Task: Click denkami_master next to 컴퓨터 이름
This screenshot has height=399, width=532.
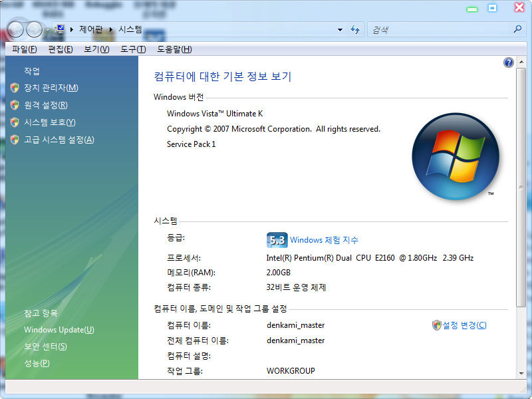Action: click(x=295, y=325)
